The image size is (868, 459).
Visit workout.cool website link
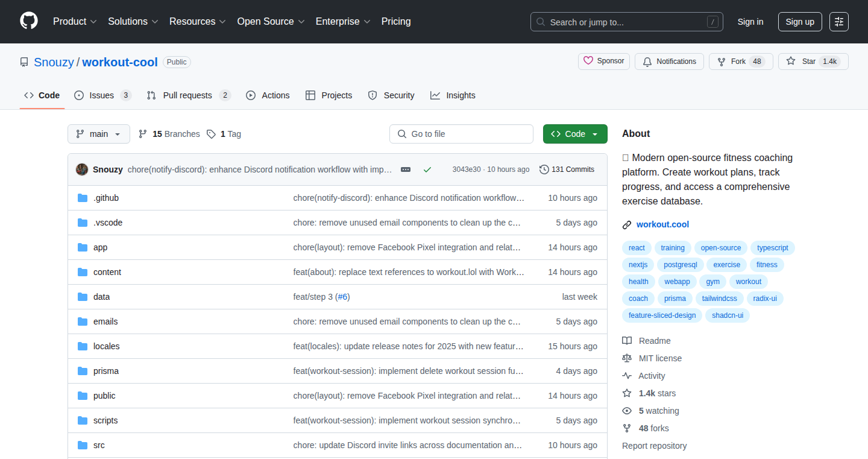(662, 224)
